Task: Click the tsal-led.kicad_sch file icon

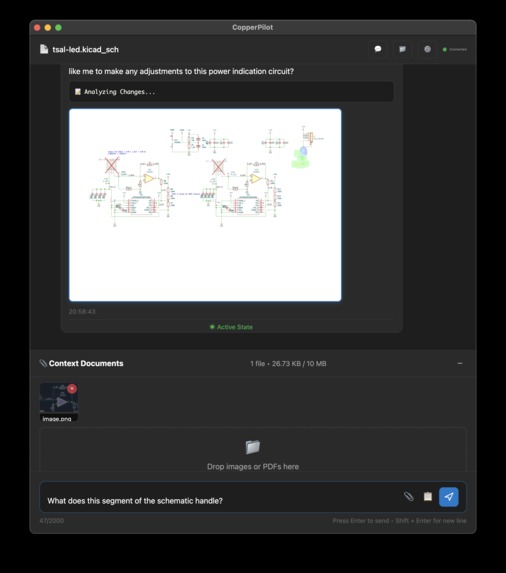Action: (x=44, y=49)
